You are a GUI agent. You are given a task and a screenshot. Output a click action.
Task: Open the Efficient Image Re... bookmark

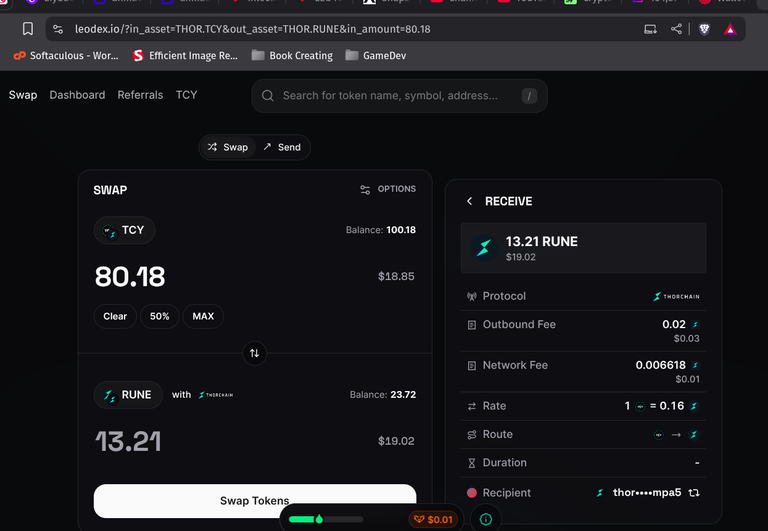point(185,55)
